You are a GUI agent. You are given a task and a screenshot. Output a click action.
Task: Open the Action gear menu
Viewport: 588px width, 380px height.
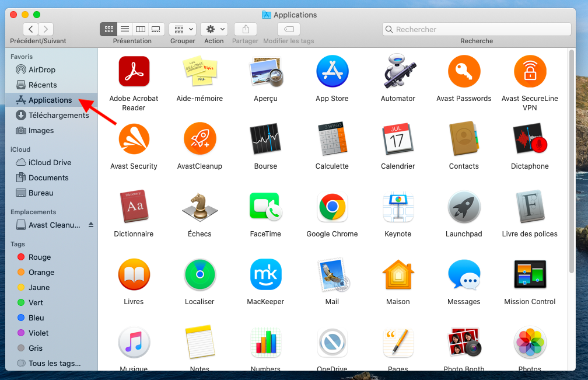coord(214,29)
